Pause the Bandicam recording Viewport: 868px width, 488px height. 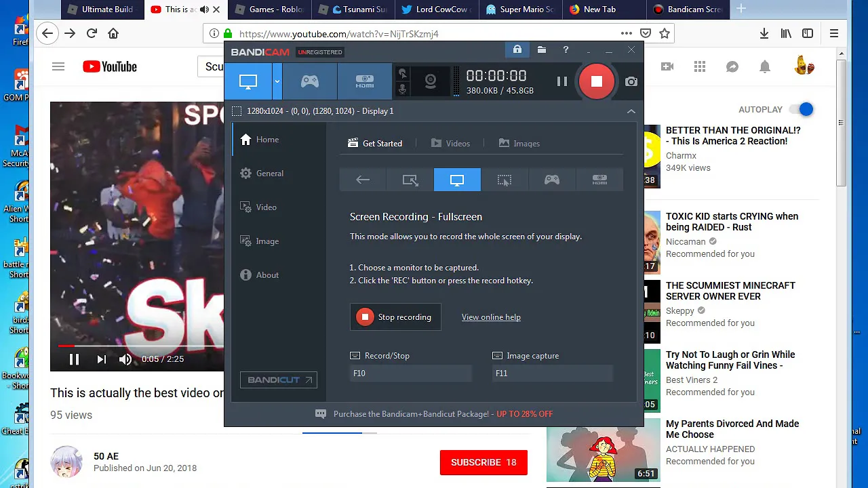click(x=562, y=81)
